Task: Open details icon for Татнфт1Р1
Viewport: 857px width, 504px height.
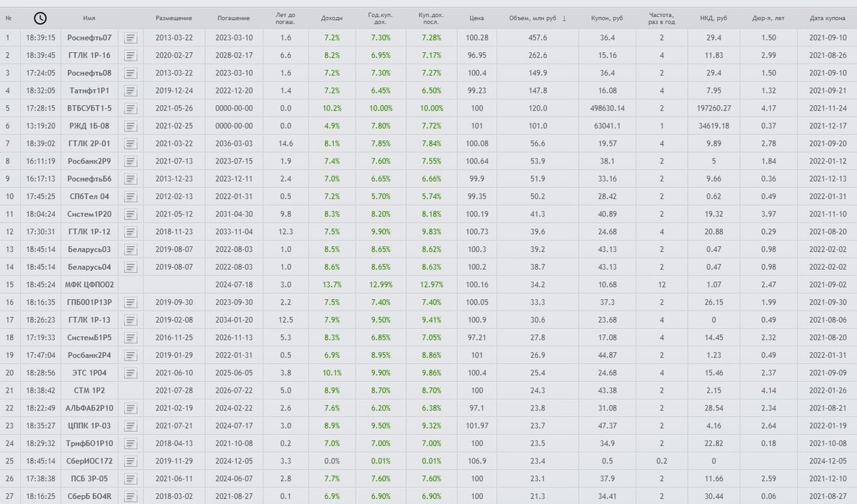Action: pyautogui.click(x=131, y=91)
